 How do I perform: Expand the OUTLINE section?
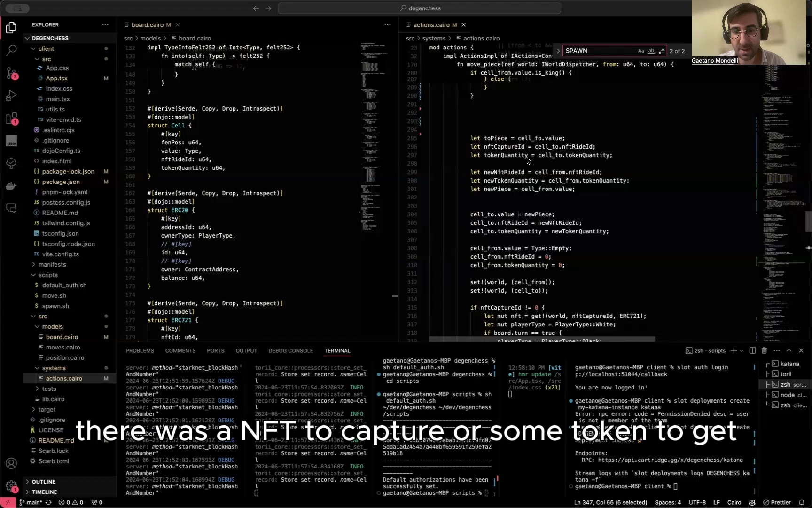pyautogui.click(x=43, y=482)
